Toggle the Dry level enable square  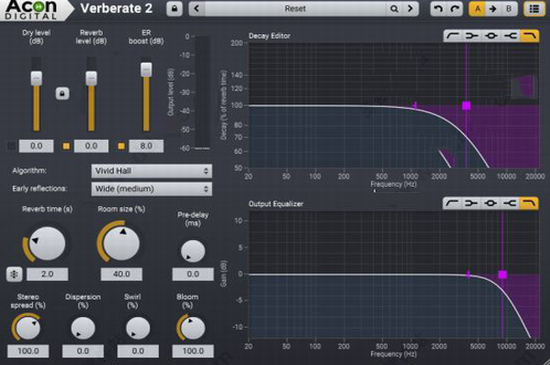coord(12,146)
